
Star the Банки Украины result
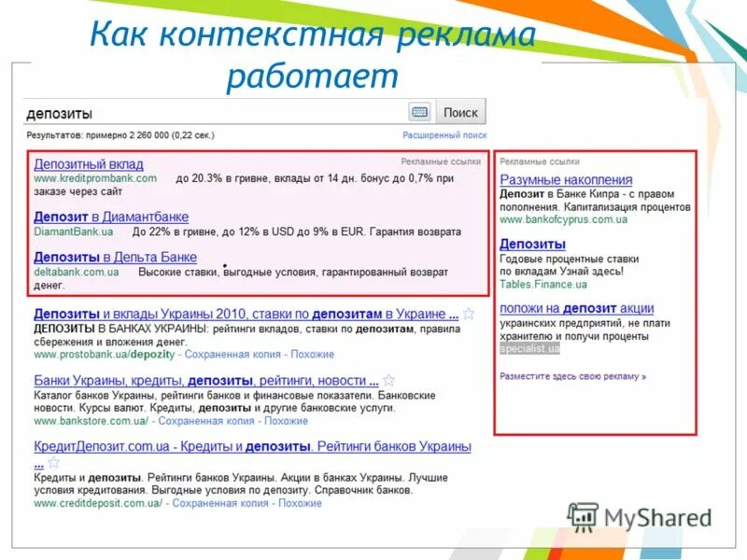[388, 380]
